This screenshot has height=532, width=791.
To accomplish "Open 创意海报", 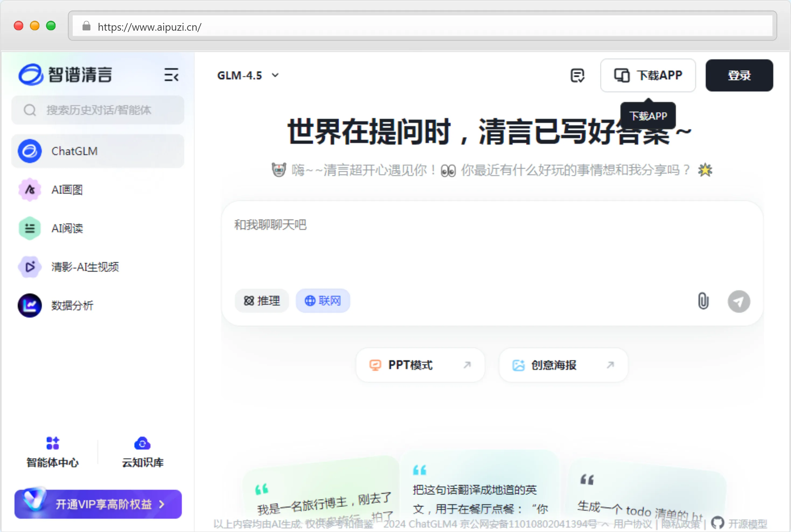I will [563, 365].
